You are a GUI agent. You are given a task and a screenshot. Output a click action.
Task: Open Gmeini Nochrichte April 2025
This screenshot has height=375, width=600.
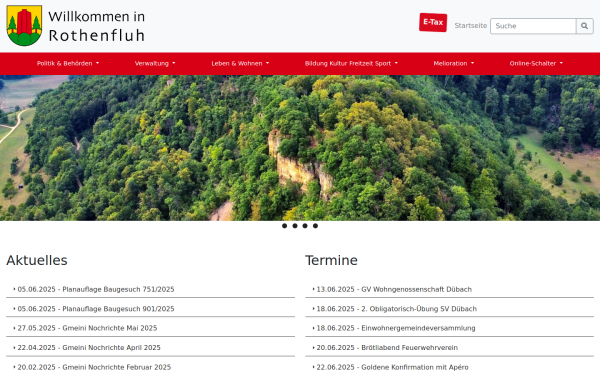(89, 347)
